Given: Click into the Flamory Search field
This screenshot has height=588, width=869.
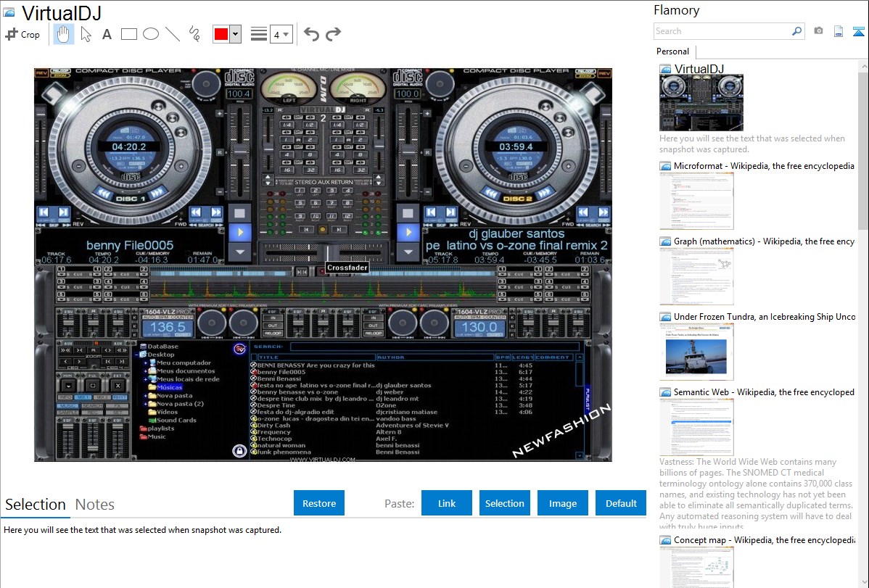Looking at the screenshot, I should pyautogui.click(x=722, y=31).
